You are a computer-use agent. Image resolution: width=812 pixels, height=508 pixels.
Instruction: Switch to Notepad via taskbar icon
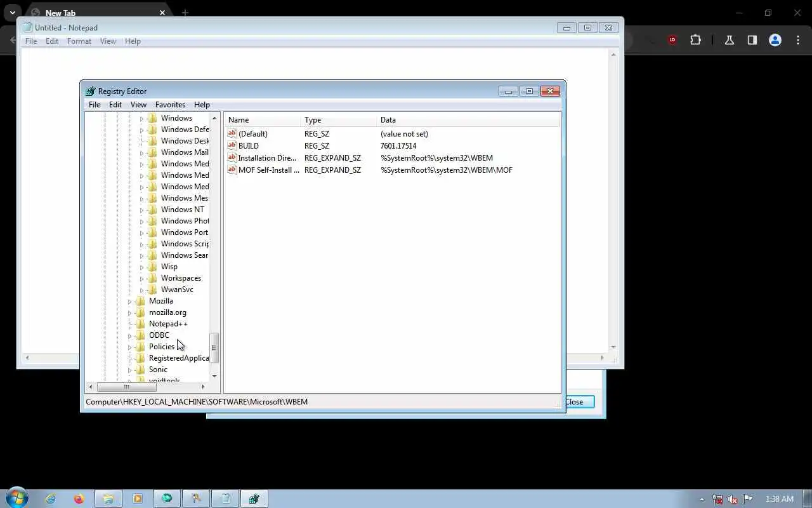point(225,498)
